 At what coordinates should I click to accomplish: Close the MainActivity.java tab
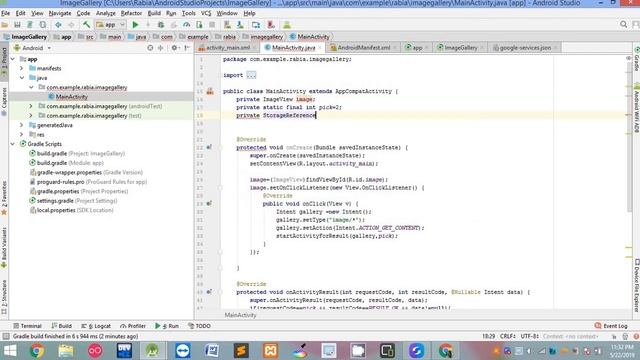(320, 48)
